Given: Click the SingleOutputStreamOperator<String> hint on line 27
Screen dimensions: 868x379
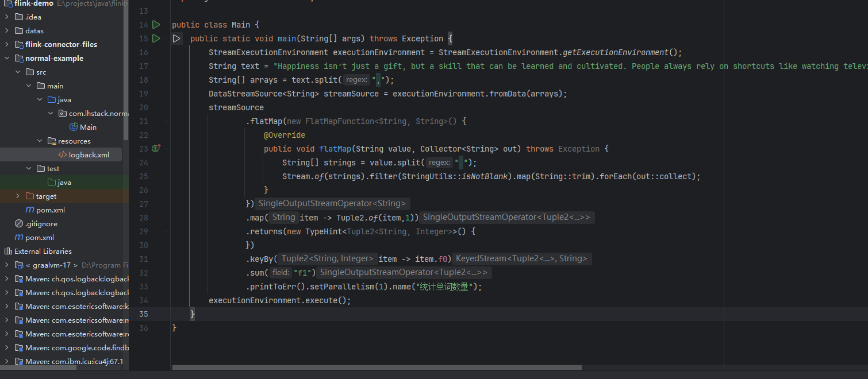Looking at the screenshot, I should tap(332, 204).
